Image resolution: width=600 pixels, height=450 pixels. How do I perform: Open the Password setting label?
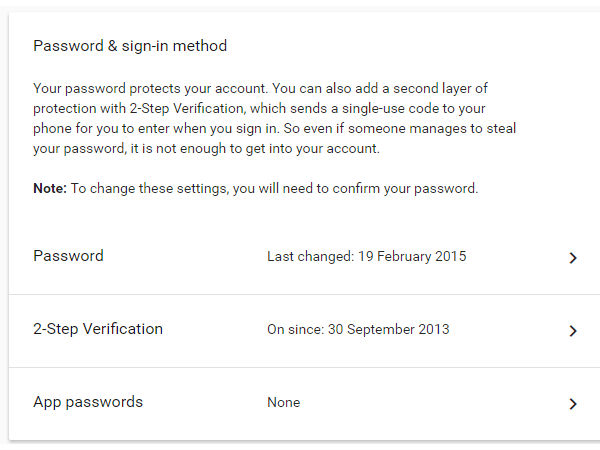click(x=68, y=256)
